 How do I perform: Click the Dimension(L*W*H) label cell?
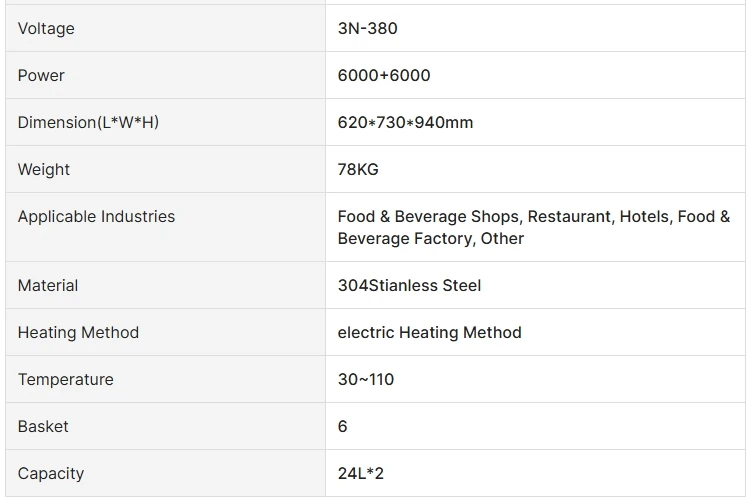(x=88, y=122)
